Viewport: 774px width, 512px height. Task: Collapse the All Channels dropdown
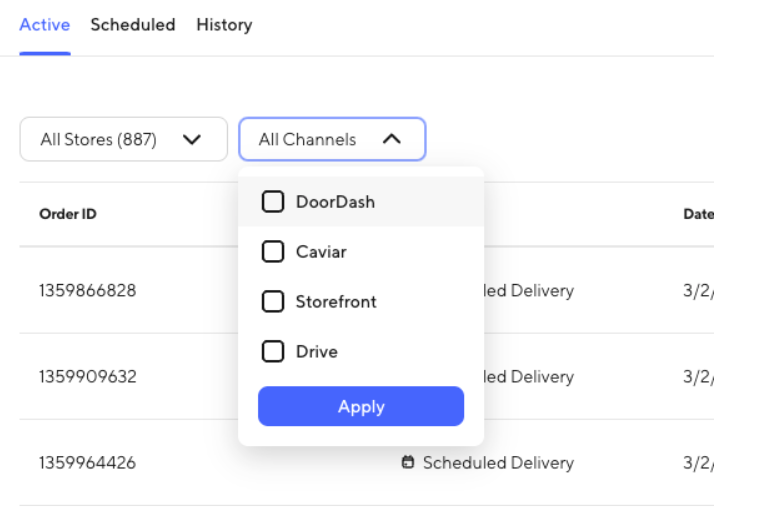click(331, 140)
